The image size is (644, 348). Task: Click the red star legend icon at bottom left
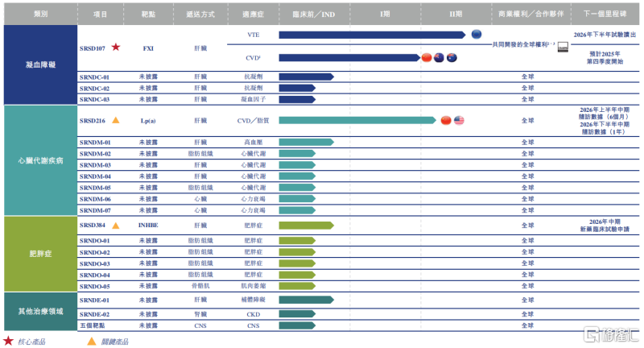point(8,341)
